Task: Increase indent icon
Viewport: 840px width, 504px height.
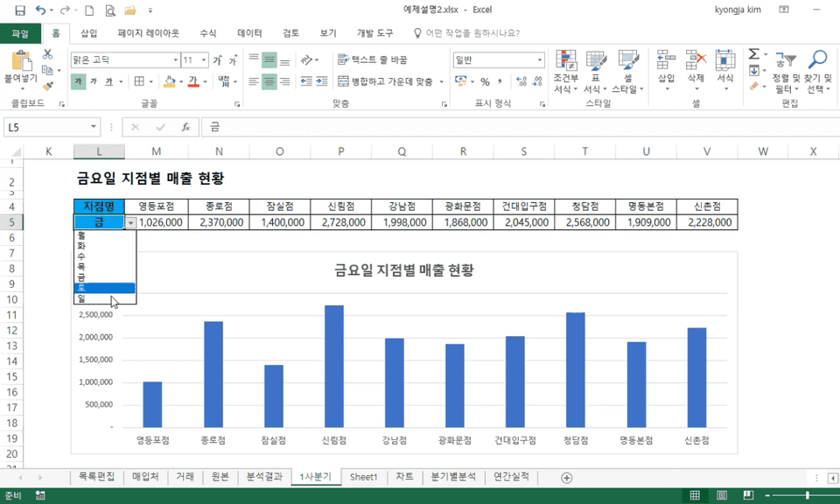Action: 322,81
